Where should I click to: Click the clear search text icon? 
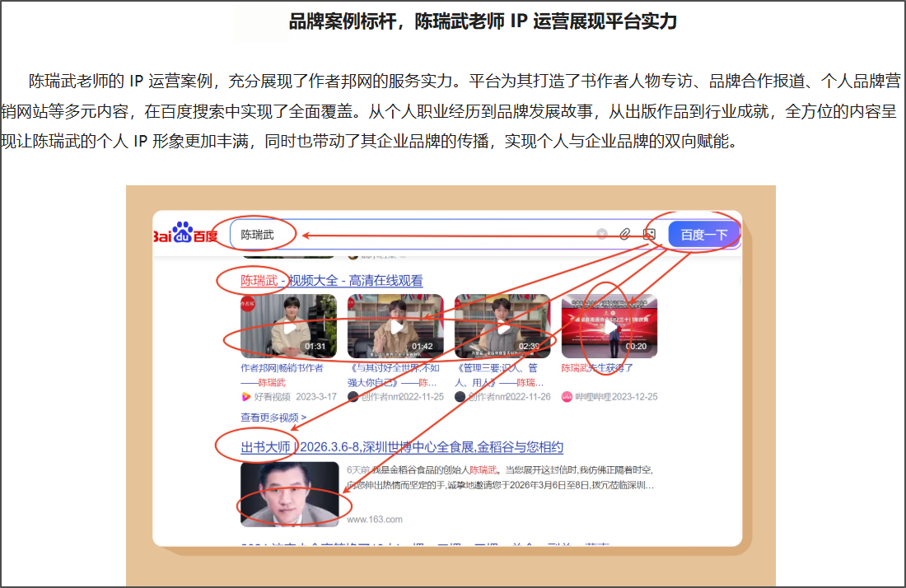[x=602, y=234]
